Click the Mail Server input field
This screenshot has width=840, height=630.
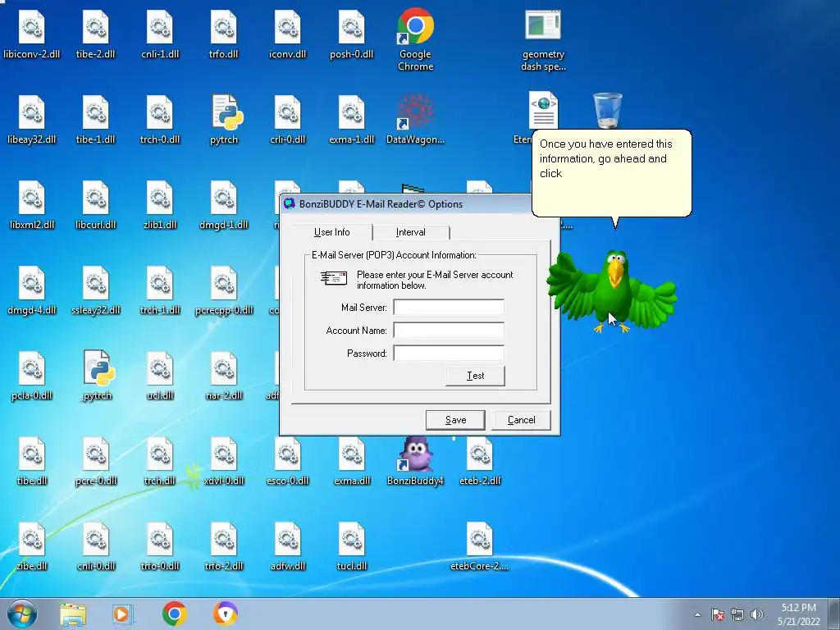tap(449, 308)
